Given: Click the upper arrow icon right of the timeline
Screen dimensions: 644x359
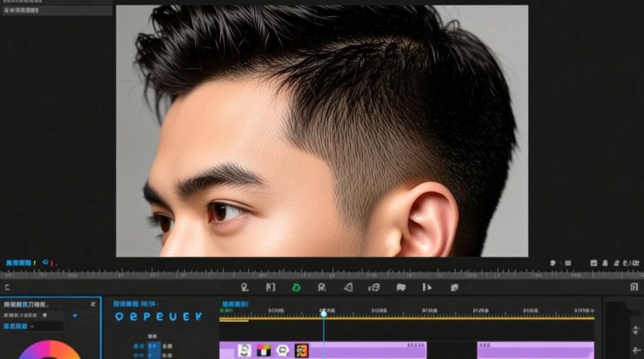Looking at the screenshot, I should [x=636, y=329].
